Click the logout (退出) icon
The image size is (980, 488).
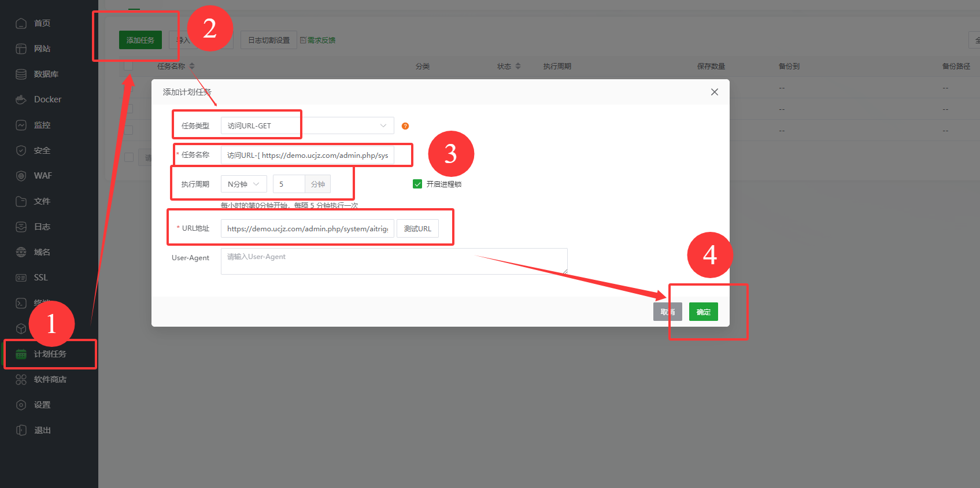click(x=21, y=430)
